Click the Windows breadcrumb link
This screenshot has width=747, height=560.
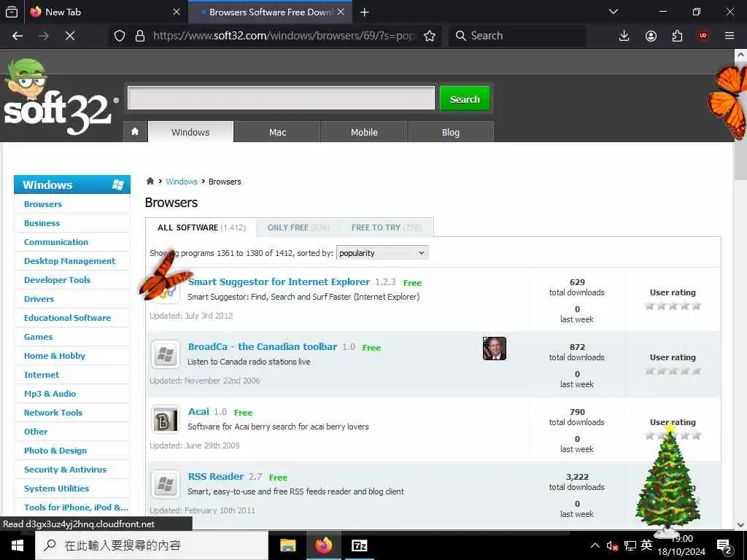(182, 182)
